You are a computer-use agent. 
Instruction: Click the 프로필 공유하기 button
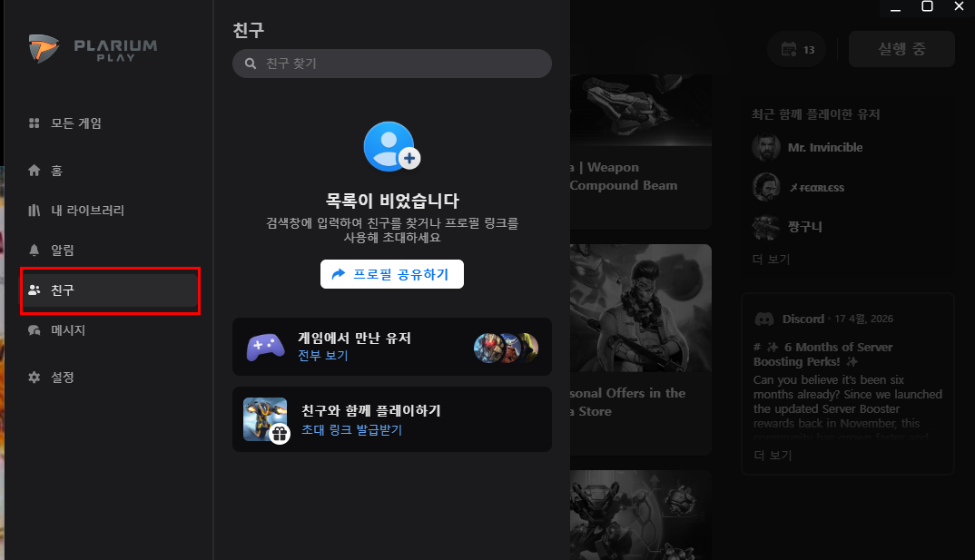click(391, 274)
